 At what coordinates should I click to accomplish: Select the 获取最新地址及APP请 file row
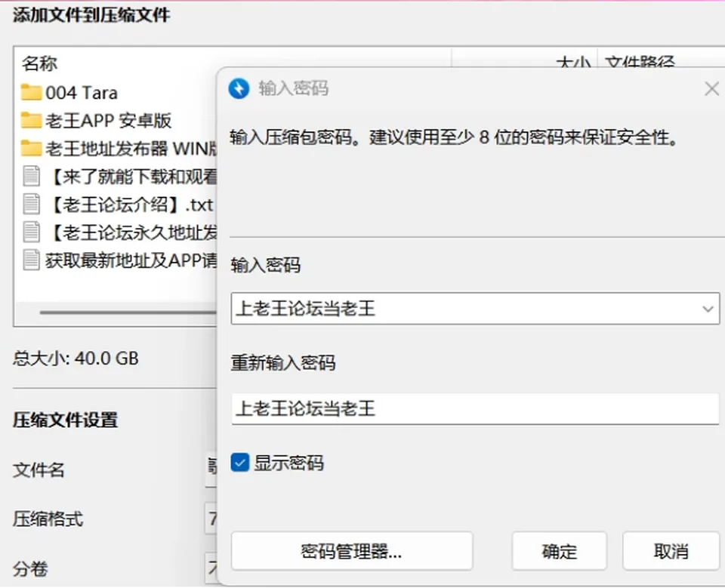(x=119, y=260)
